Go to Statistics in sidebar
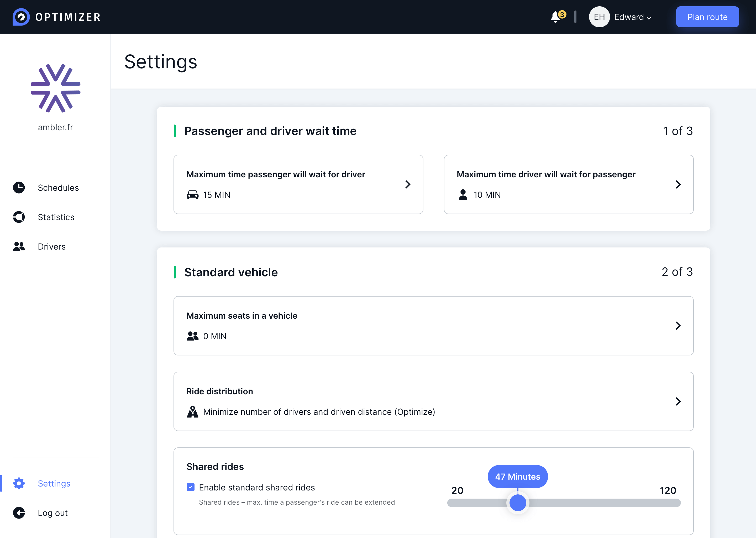 tap(56, 217)
